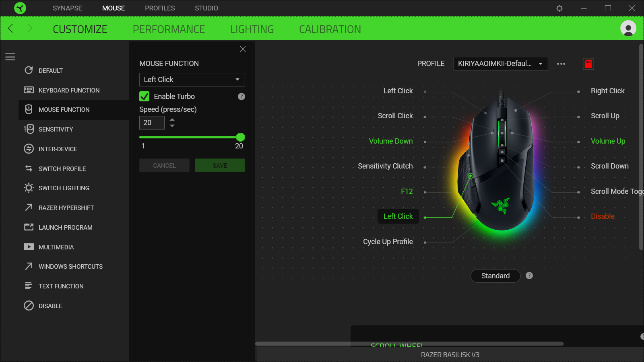The image size is (644, 362).
Task: Open the settings gear icon
Action: pos(559,8)
